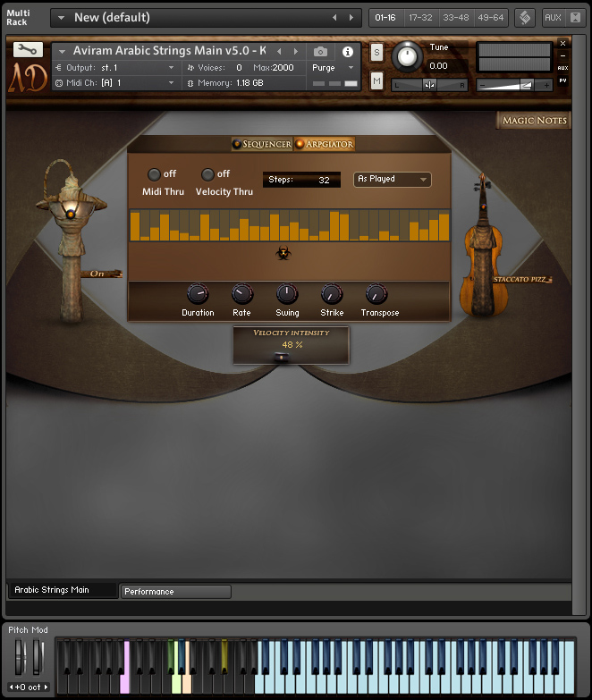Click the Mod wheel

(38, 658)
